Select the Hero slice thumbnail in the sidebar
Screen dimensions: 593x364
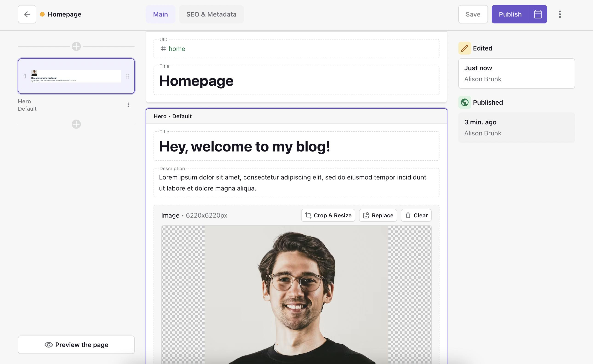[x=76, y=76]
